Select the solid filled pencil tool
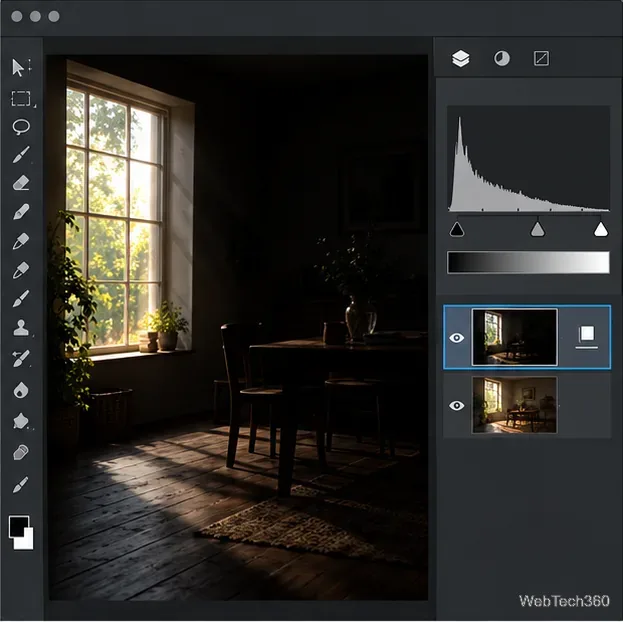Viewport: 623px width, 622px height. [x=21, y=212]
